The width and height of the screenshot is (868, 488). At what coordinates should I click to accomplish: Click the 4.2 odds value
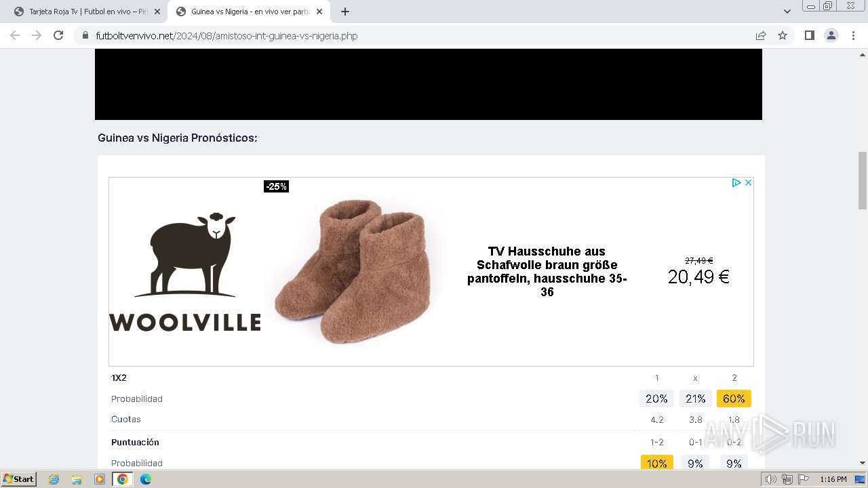point(656,420)
